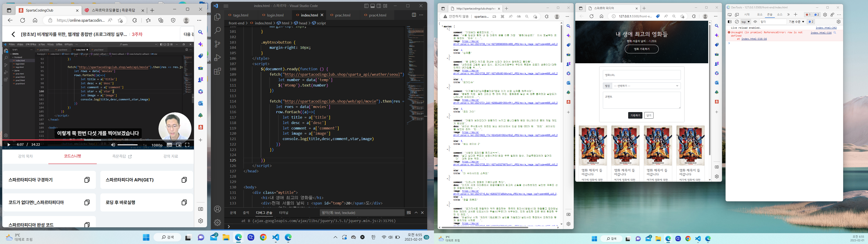
Task: Click the VS Code hamburger menu icon
Action: (x=226, y=6)
